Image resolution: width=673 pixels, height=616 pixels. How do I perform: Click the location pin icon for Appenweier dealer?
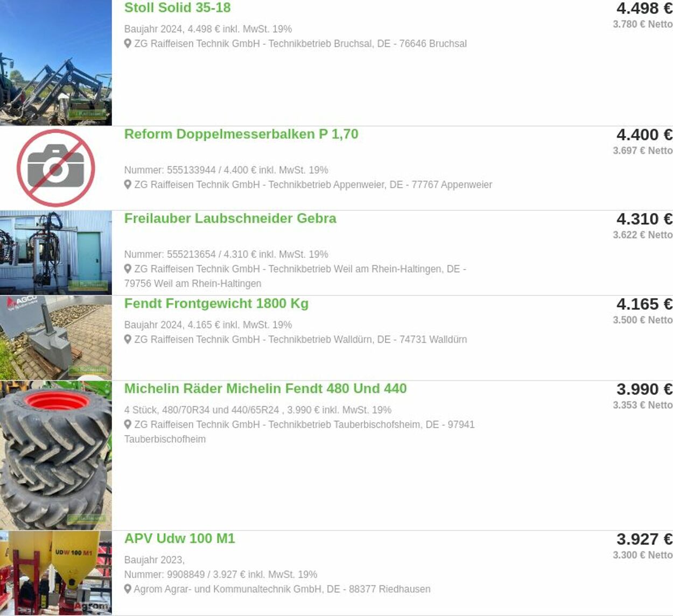(x=128, y=185)
